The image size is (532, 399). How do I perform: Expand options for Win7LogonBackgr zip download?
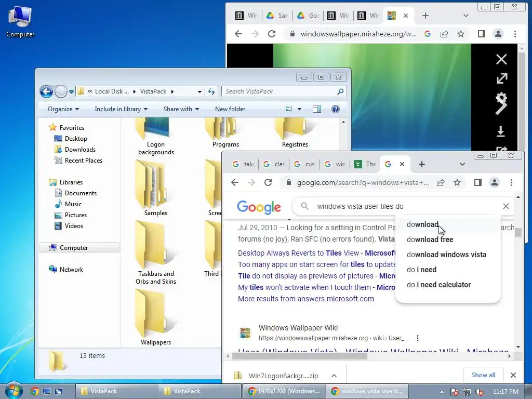point(334,376)
